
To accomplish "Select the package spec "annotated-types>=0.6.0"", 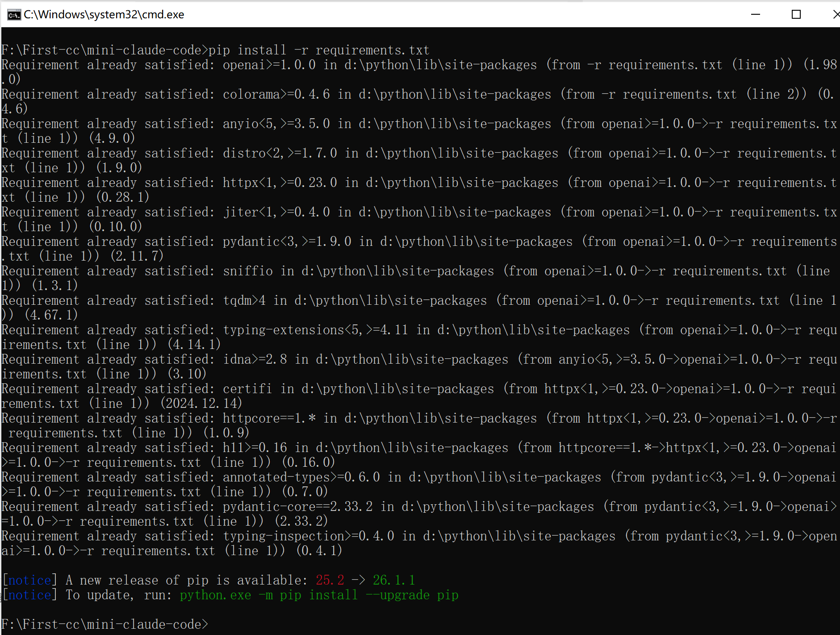I will point(301,477).
